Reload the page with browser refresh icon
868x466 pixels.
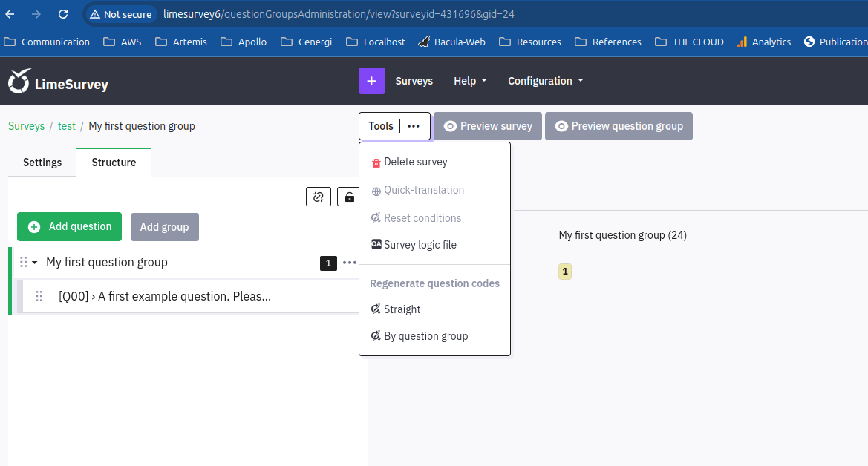tap(63, 14)
